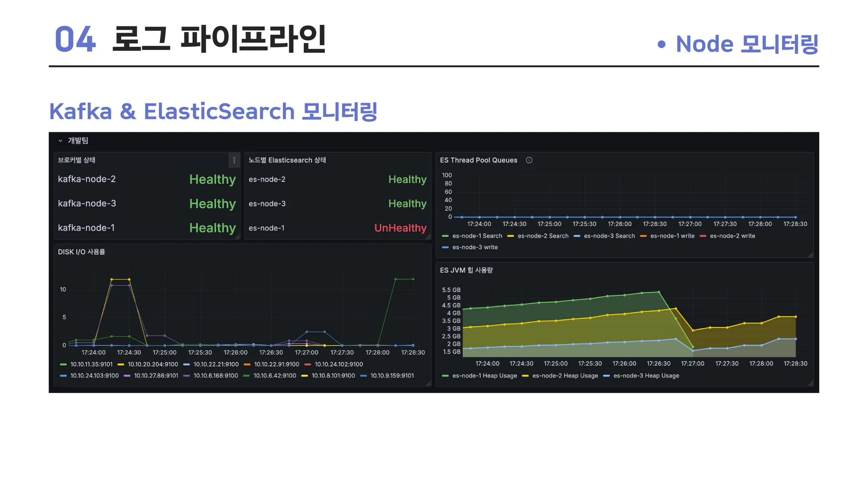
Task: Click kafka-node-3 Healthy status value
Action: [x=212, y=204]
